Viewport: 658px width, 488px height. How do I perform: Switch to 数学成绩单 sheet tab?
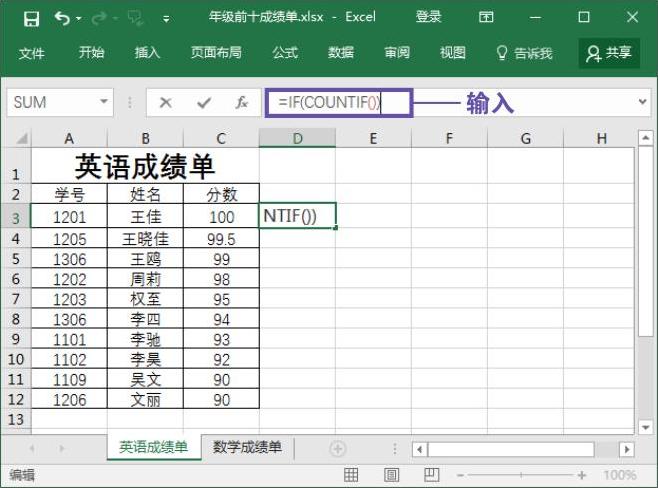247,447
